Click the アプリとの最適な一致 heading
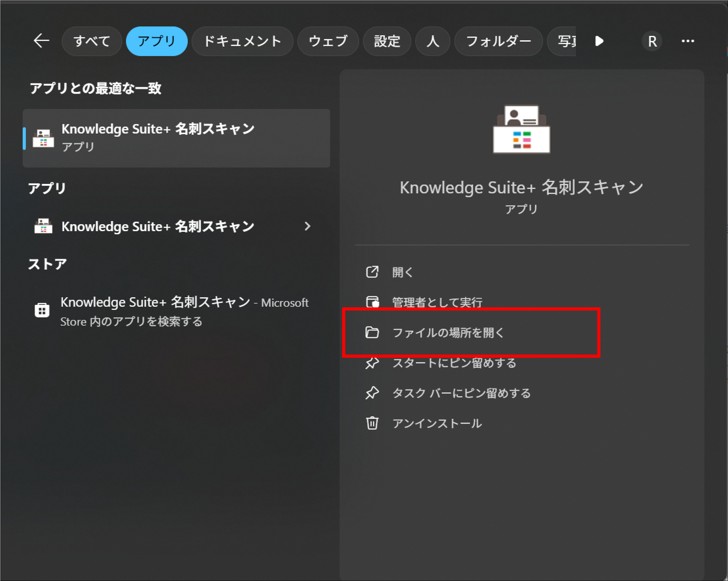Viewport: 728px width, 581px height. pyautogui.click(x=95, y=88)
